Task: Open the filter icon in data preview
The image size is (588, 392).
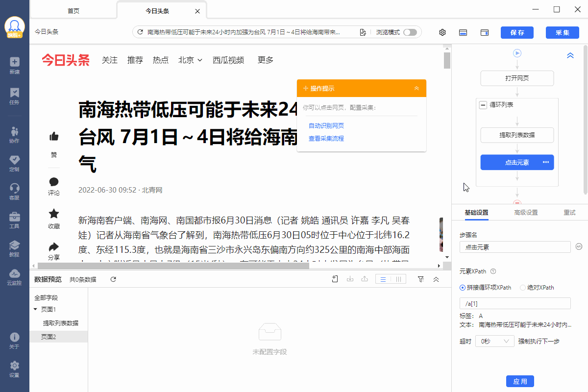Action: point(421,279)
